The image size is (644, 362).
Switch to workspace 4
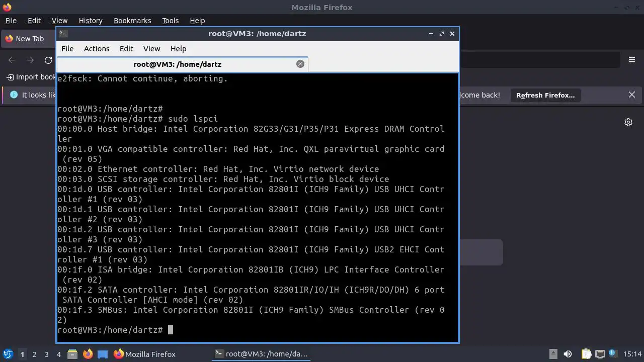(58, 354)
